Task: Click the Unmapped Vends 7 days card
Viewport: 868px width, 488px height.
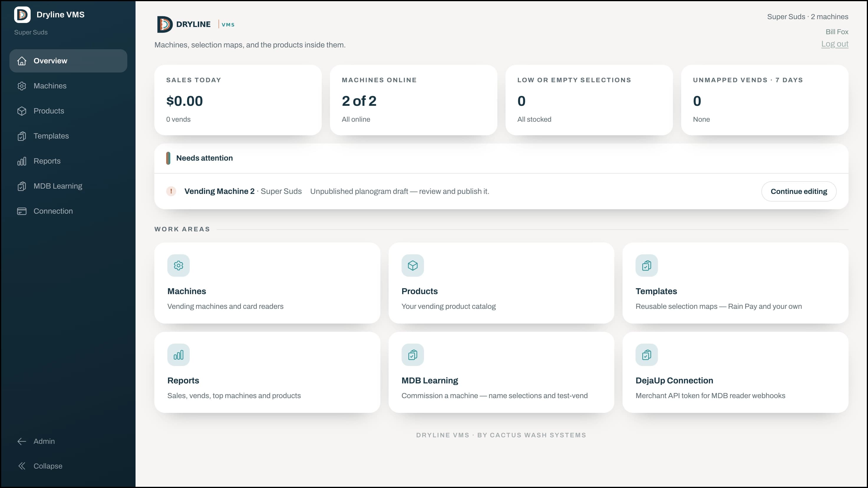Action: click(765, 100)
